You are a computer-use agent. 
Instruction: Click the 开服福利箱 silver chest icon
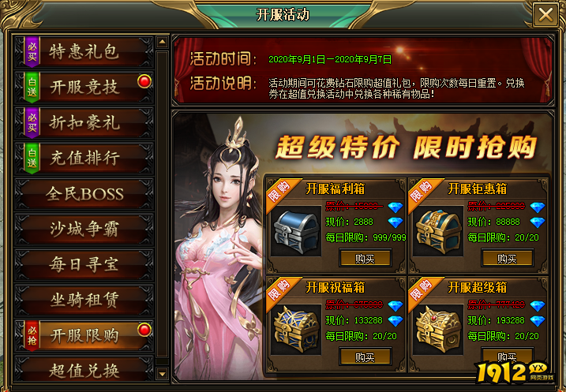point(296,231)
